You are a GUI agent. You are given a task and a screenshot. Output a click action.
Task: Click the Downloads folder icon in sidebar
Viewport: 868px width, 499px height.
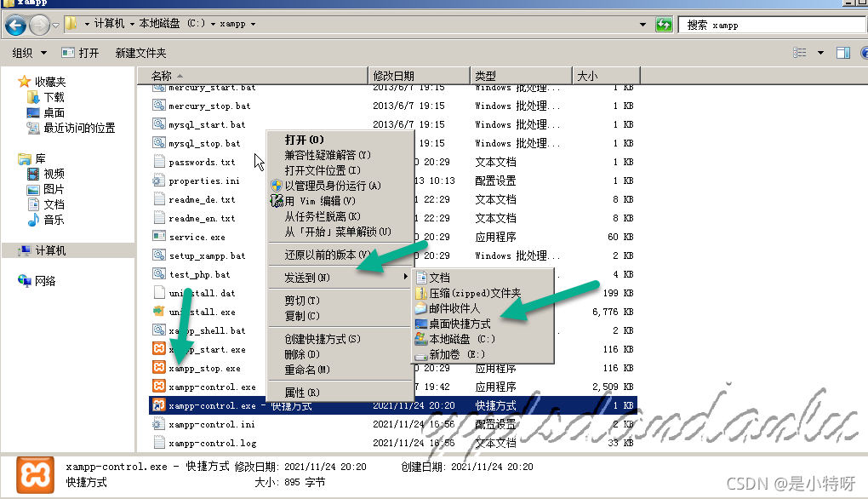(x=32, y=97)
